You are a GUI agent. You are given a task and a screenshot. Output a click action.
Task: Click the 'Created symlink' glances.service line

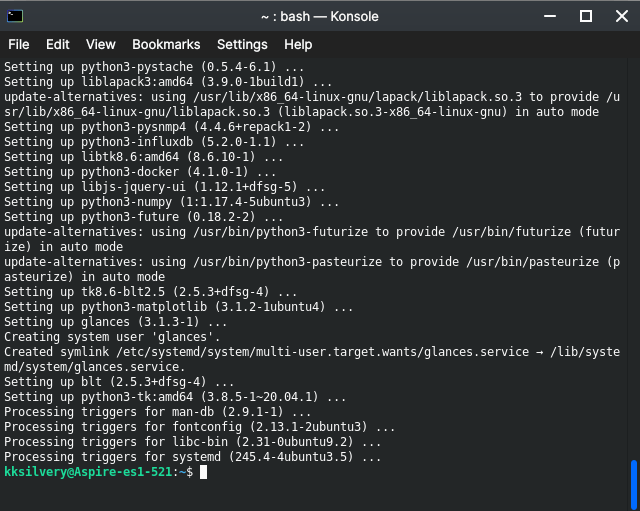click(x=312, y=359)
